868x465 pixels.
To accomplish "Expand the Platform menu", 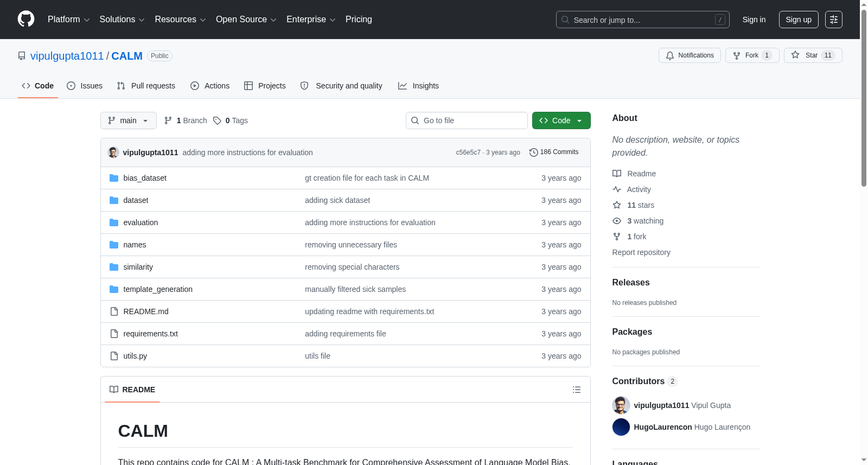I will click(x=68, y=20).
